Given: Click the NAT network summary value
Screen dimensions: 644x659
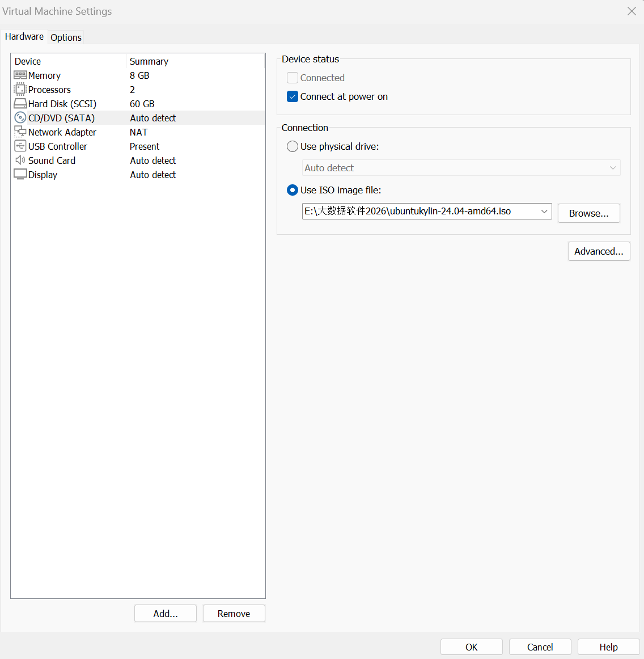Looking at the screenshot, I should pos(139,132).
